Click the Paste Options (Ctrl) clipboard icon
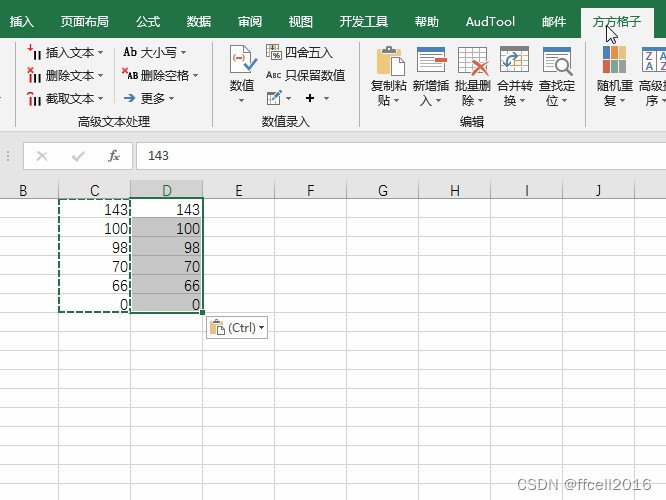The height and width of the screenshot is (500, 666). point(217,328)
